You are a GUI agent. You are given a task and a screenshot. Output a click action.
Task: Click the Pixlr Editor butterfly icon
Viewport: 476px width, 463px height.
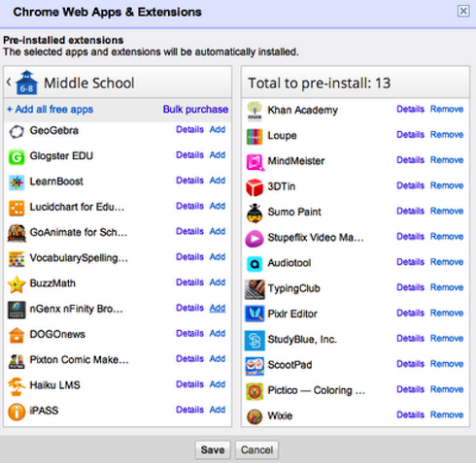click(x=255, y=314)
